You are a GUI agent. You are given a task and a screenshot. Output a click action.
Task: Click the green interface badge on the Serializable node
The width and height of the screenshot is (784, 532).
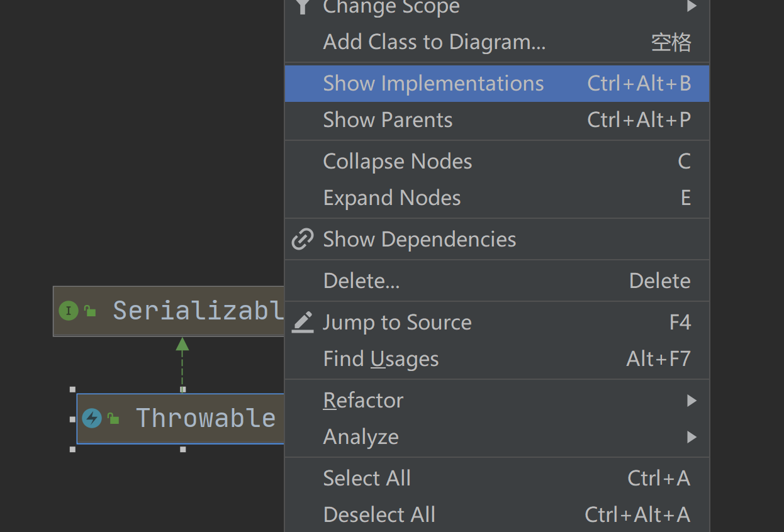click(x=68, y=311)
